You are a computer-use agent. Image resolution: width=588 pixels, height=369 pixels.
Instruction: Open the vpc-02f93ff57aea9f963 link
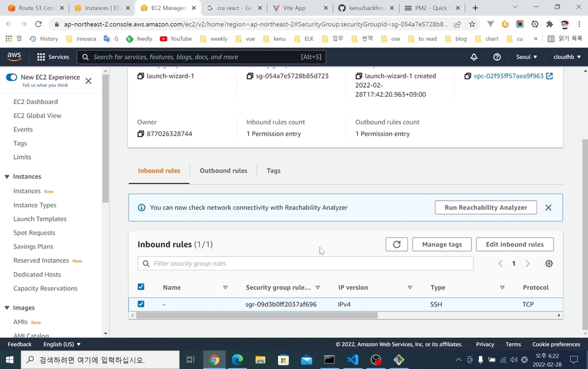508,76
